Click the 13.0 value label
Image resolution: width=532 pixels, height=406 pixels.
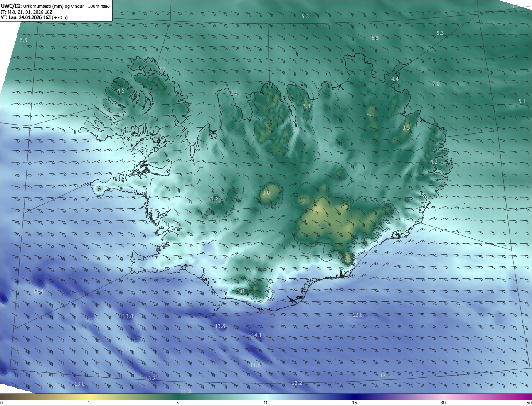[x=79, y=384]
